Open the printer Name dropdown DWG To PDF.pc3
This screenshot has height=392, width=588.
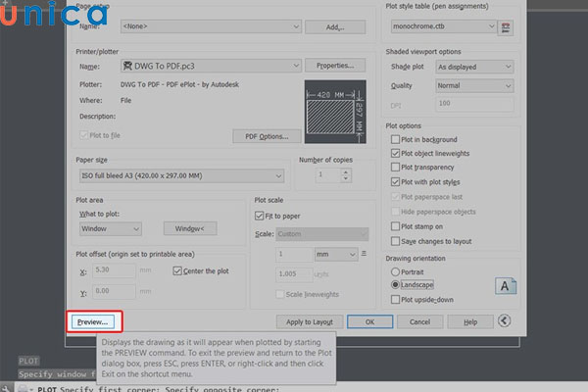coord(211,66)
